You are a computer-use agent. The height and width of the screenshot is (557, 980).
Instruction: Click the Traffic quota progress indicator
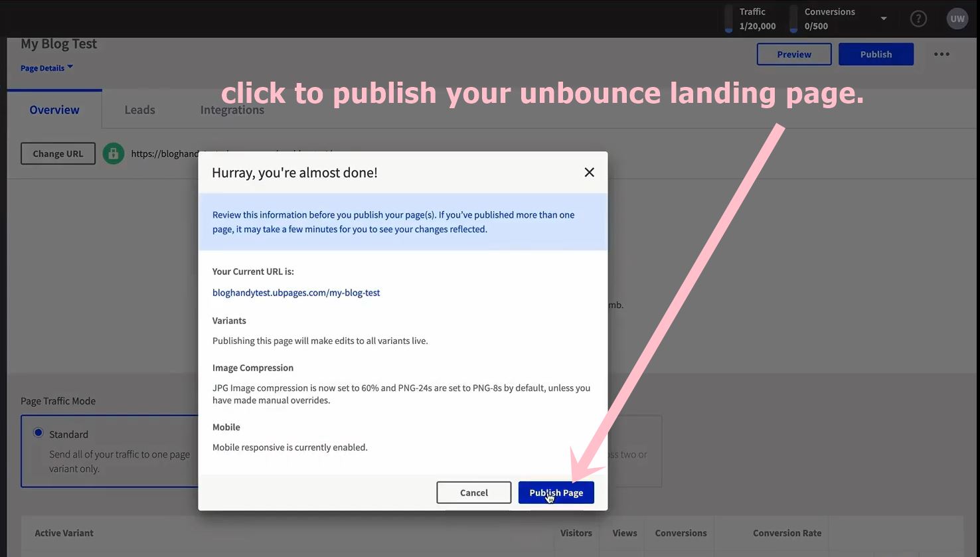click(x=728, y=18)
